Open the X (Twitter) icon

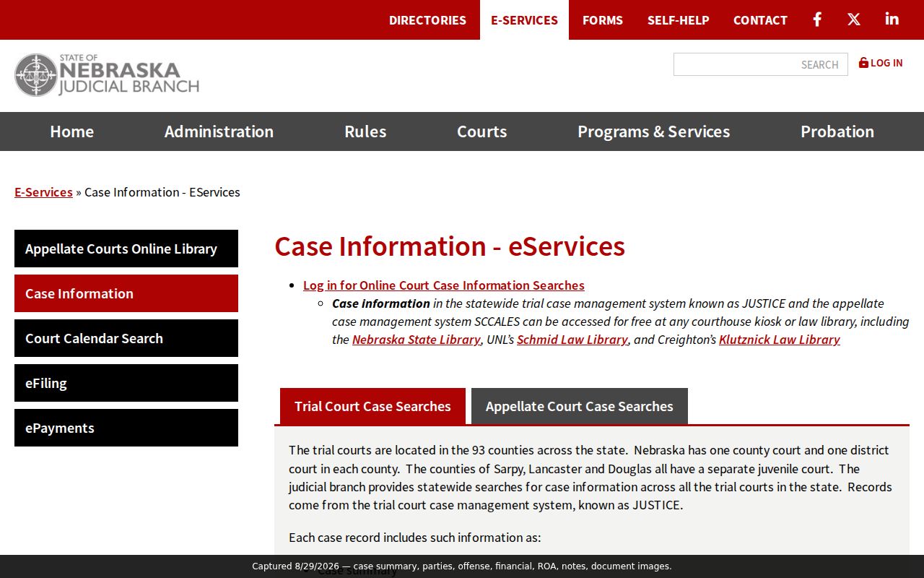[x=854, y=20]
